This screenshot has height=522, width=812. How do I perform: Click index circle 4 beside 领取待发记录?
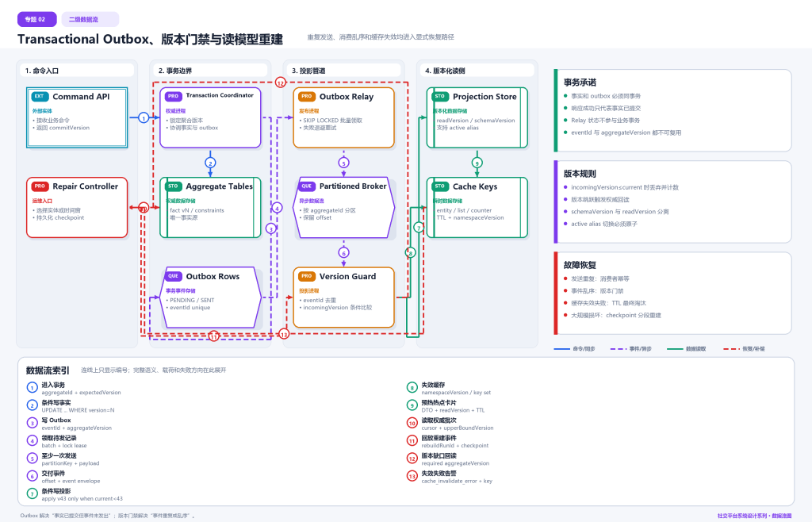(32, 441)
